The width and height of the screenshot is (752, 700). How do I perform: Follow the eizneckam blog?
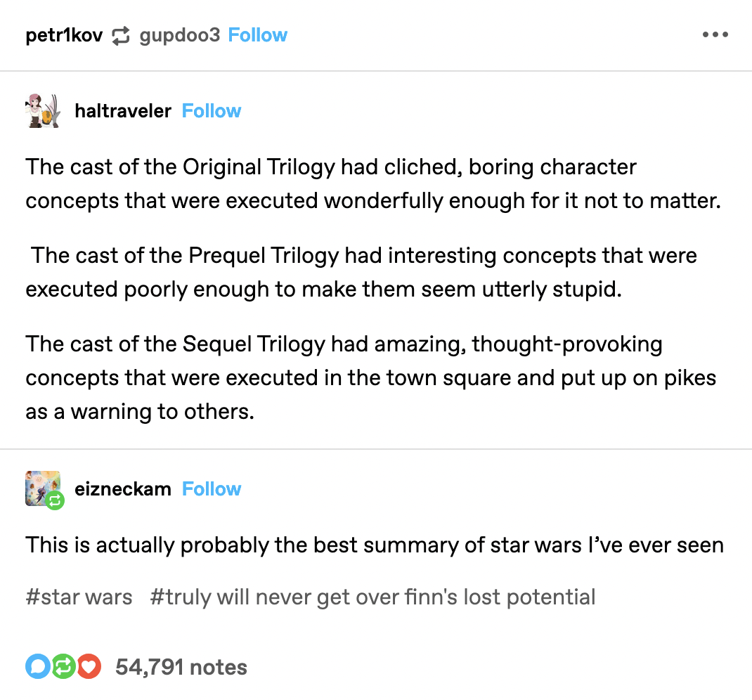point(212,489)
